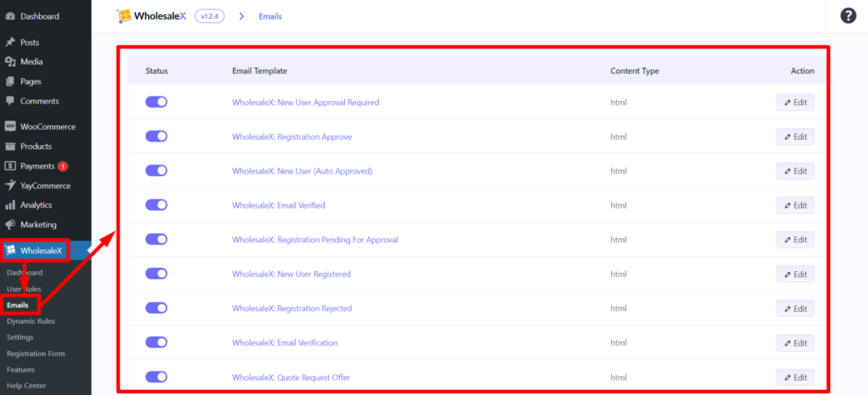
Task: Edit the New User Registered template
Action: [x=795, y=274]
